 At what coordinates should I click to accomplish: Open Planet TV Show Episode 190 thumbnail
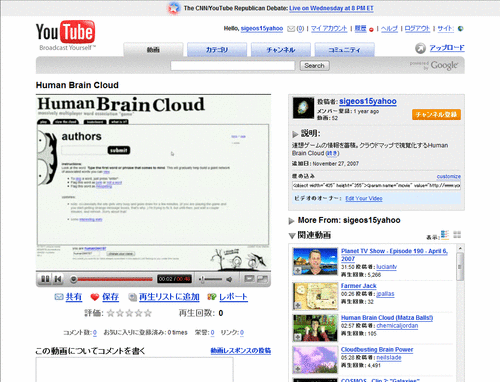315,261
